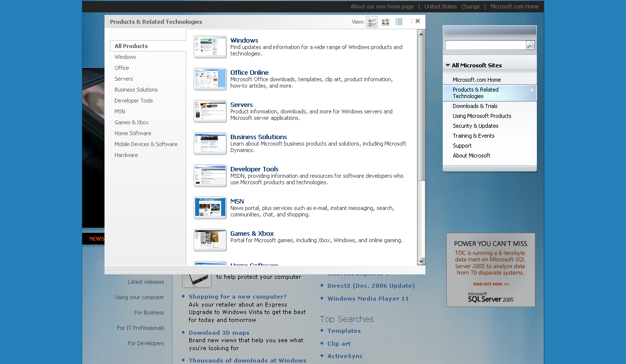626x364 pixels.
Task: Collapse the All Microsoft Sites section
Action: pos(448,65)
